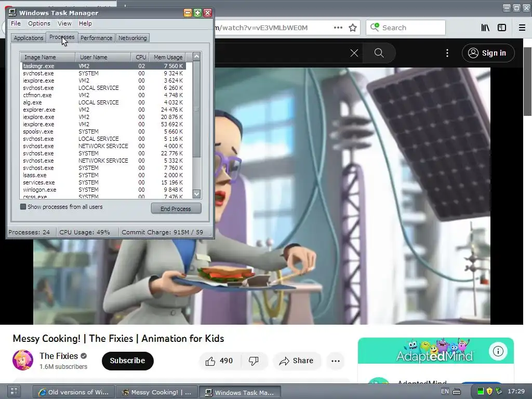Viewport: 532px width, 399px height.
Task: Open the Options menu in Task Manager
Action: coord(39,23)
